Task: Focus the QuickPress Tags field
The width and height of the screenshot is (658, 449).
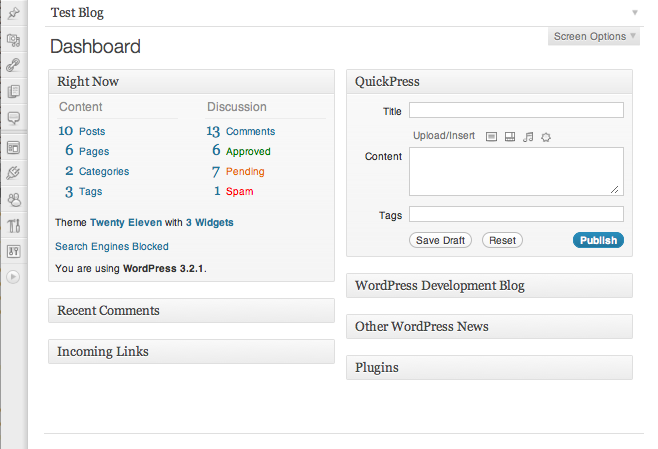Action: [517, 214]
